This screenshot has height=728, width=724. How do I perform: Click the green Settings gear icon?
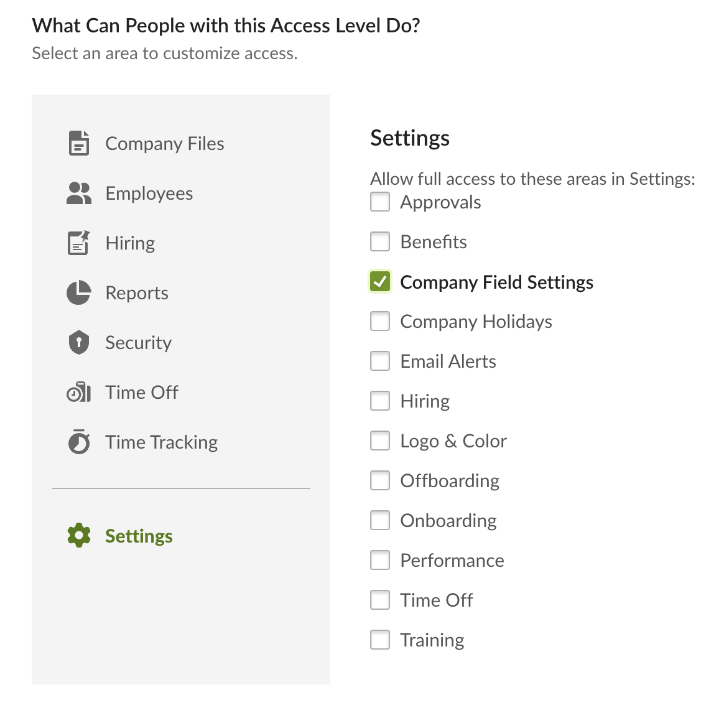click(x=79, y=535)
